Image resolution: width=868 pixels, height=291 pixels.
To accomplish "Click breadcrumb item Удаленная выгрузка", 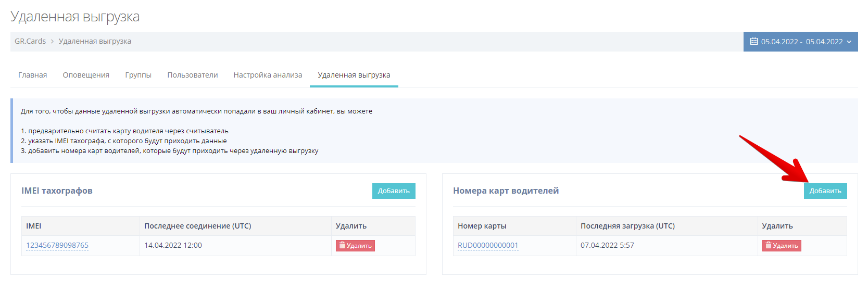I will (95, 41).
